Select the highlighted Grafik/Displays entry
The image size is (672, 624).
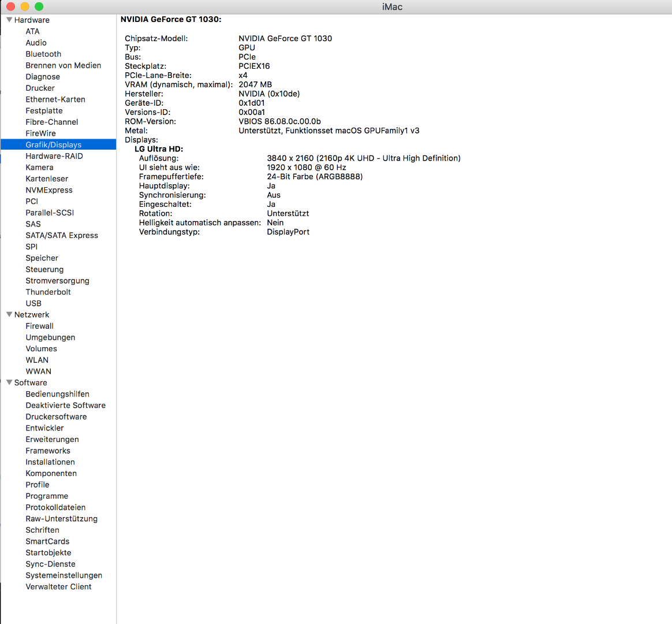58,144
